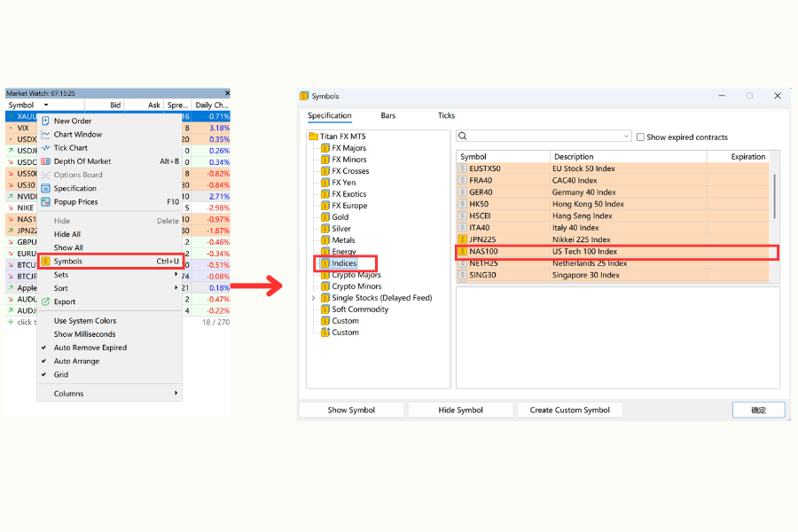
Task: Select the New Order icon
Action: point(45,121)
